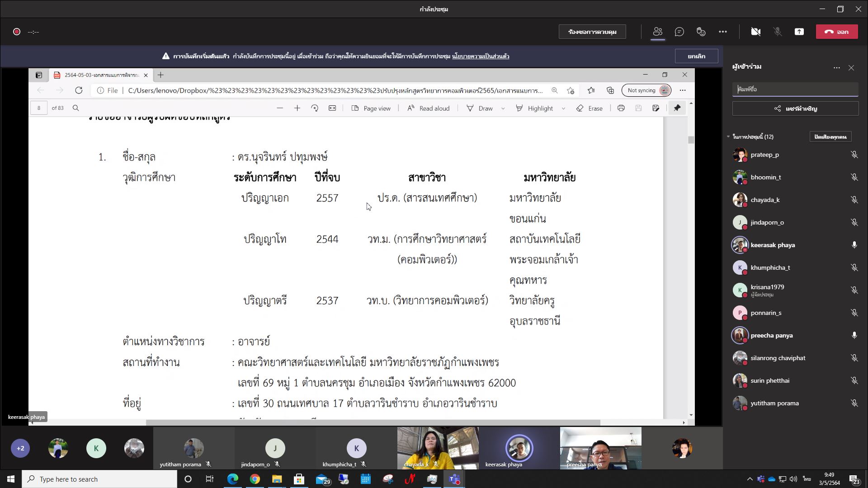Open more actions ellipsis in meeting toolbar
The width and height of the screenshot is (868, 488).
(x=722, y=32)
